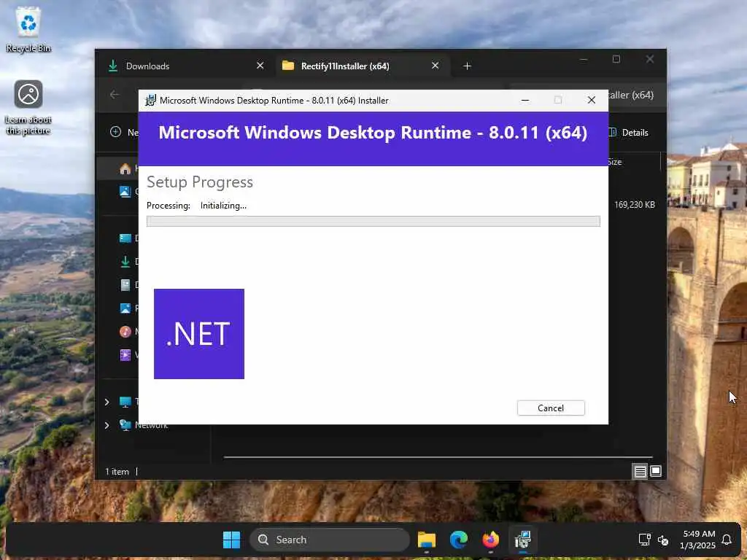Open the Recycle Bin desktop icon
The width and height of the screenshot is (747, 560).
[28, 29]
